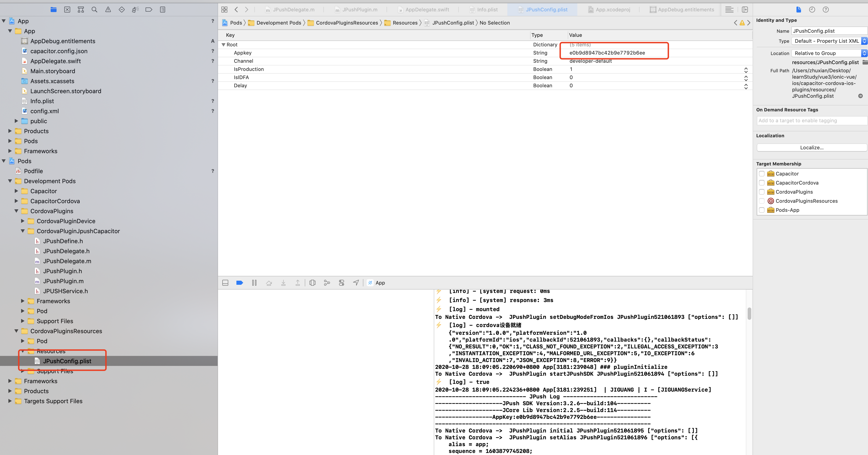Open Debug Memory Graph
This screenshot has width=868, height=455.
327,283
